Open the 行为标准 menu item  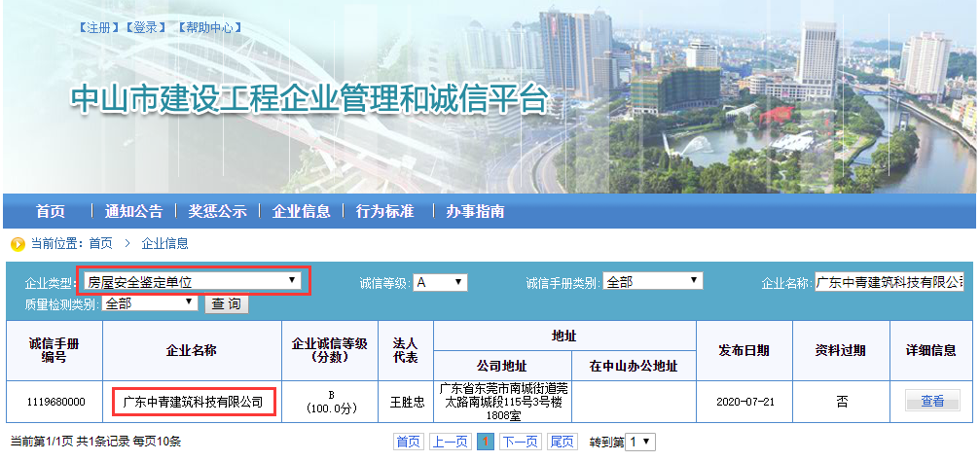(x=384, y=211)
